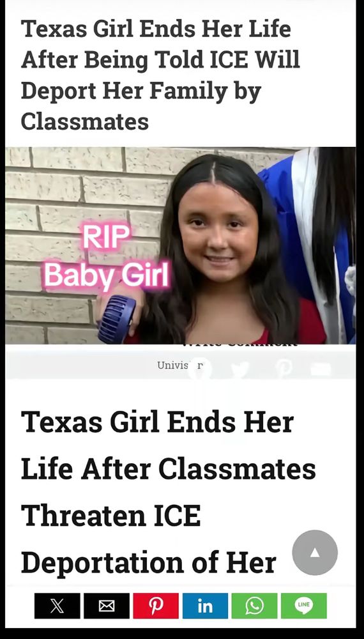The image size is (364, 639).
Task: Open the lower 'Classmates Threaten ICE' headline
Action: 168,491
